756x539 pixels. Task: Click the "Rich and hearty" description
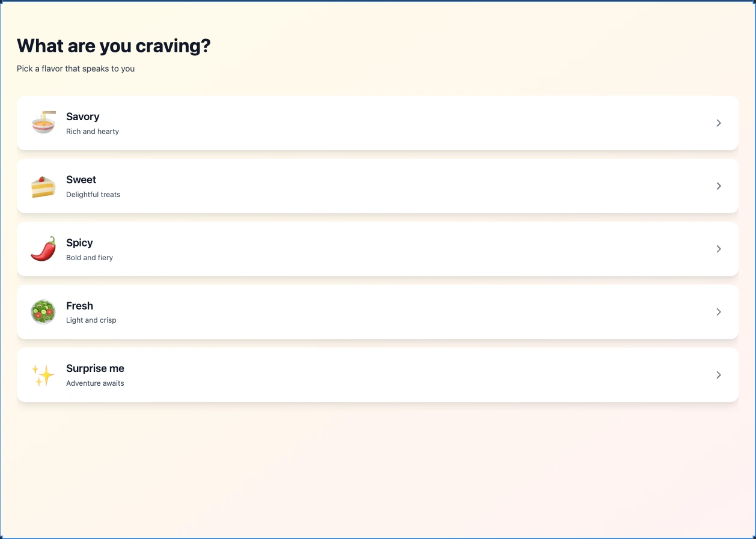click(93, 132)
